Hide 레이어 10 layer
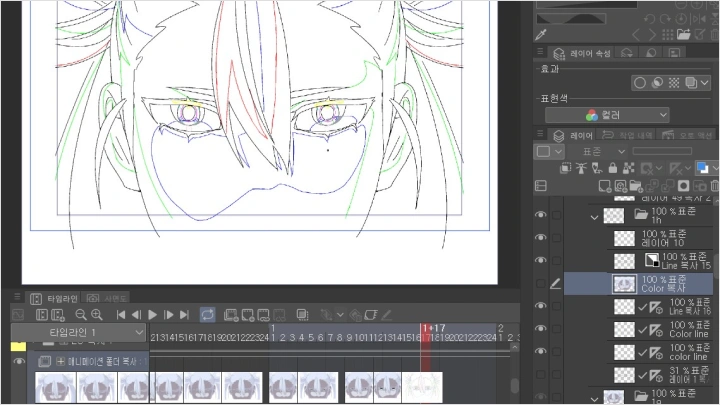This screenshot has width=720, height=405. tap(541, 238)
